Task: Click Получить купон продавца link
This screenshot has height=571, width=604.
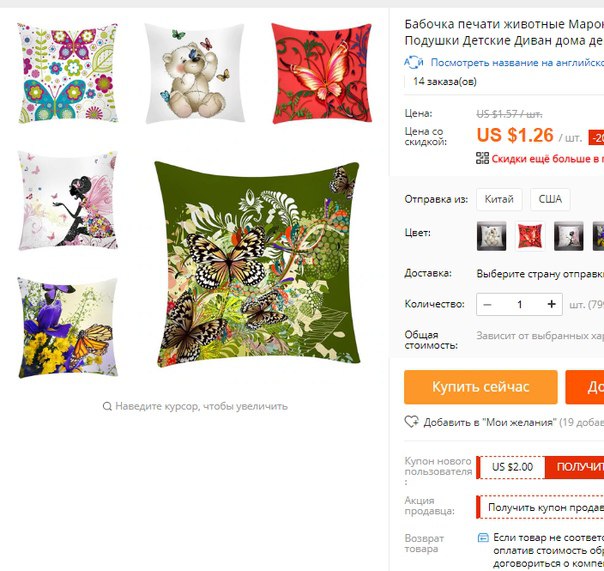Action: (545, 507)
